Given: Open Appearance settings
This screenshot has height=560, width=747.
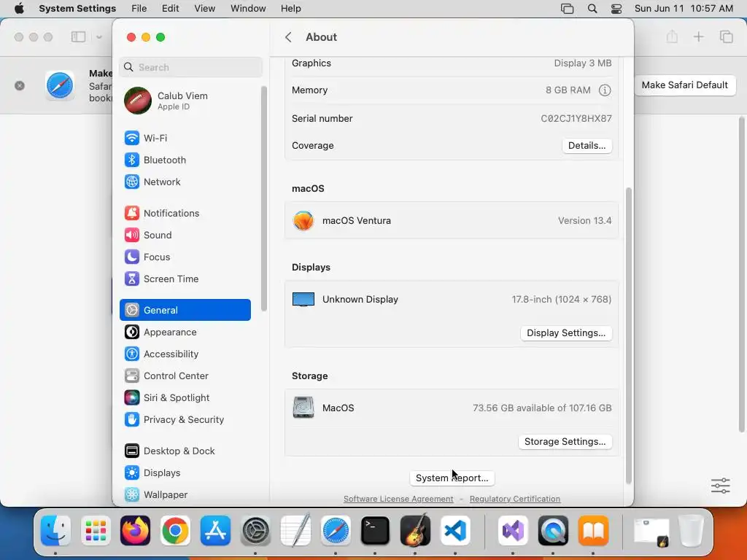Looking at the screenshot, I should [185, 332].
